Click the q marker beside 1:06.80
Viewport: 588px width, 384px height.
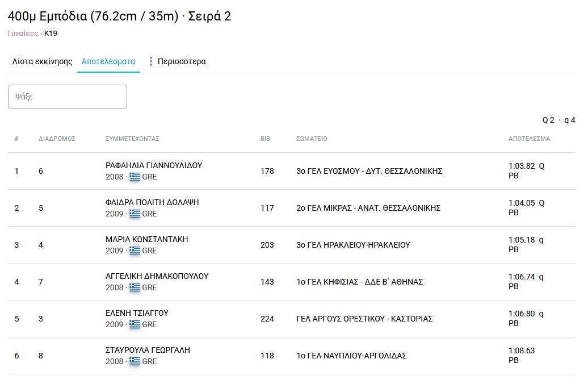pyautogui.click(x=541, y=314)
